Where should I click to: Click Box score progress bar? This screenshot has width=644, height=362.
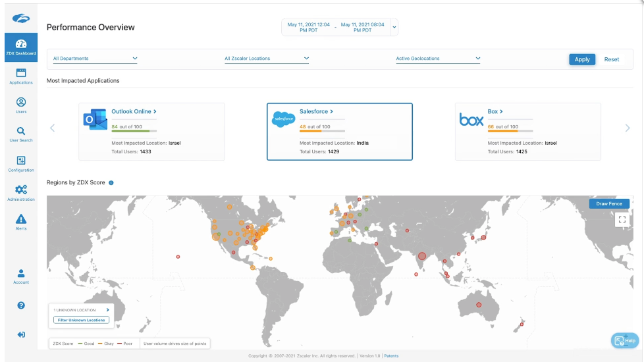pos(510,132)
